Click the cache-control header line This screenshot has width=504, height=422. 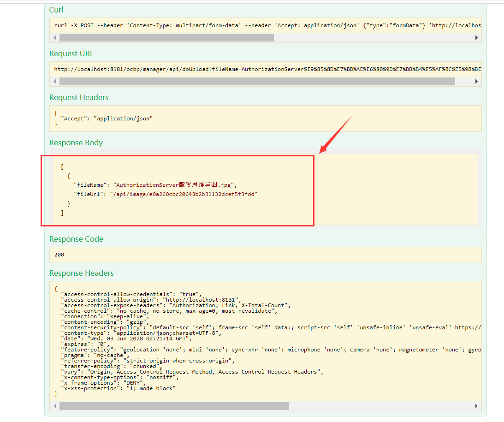(x=169, y=311)
